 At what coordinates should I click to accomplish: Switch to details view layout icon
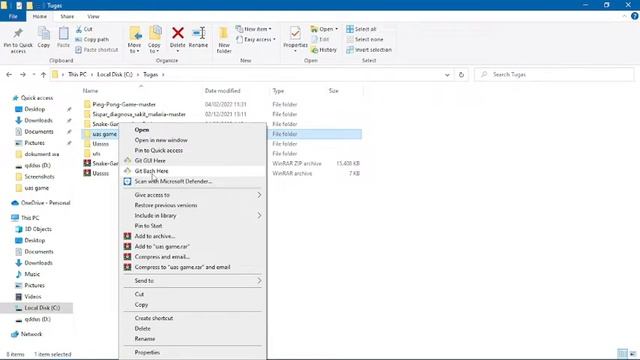pos(622,353)
